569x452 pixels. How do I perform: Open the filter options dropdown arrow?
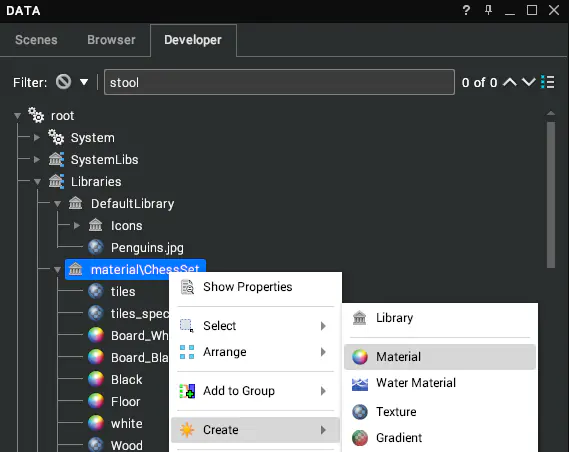coord(84,82)
